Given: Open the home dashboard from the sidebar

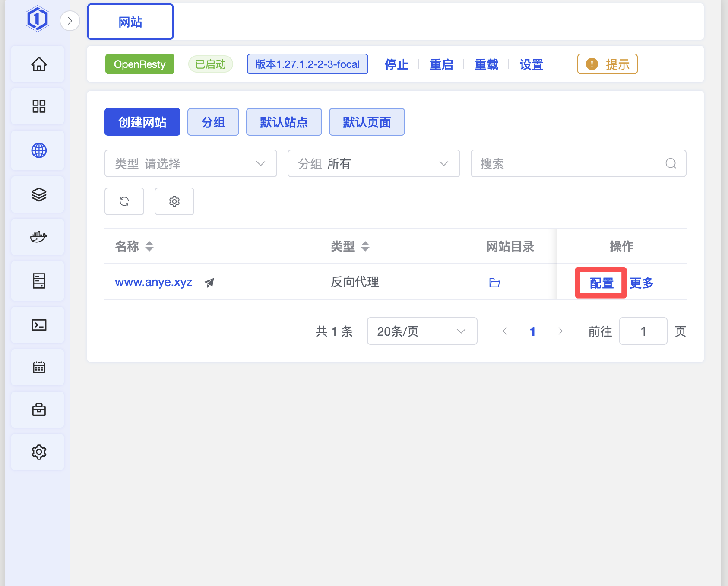Looking at the screenshot, I should [x=39, y=64].
